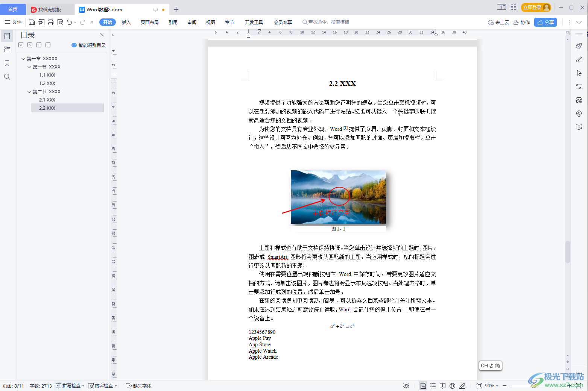
Task: Open the undo history dropdown arrow
Action: point(75,22)
